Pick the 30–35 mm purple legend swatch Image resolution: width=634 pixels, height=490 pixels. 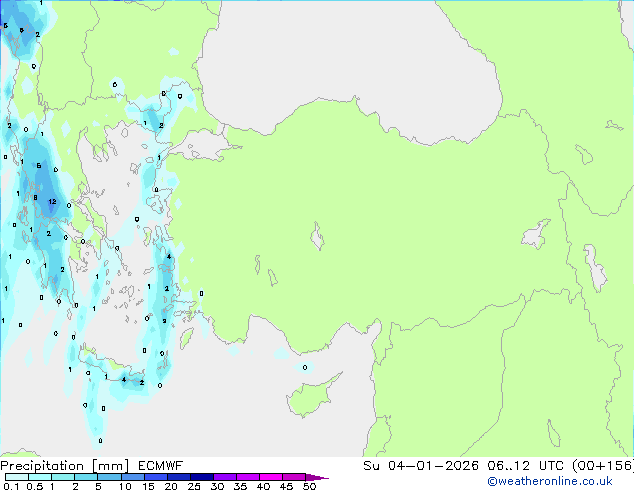pos(224,477)
